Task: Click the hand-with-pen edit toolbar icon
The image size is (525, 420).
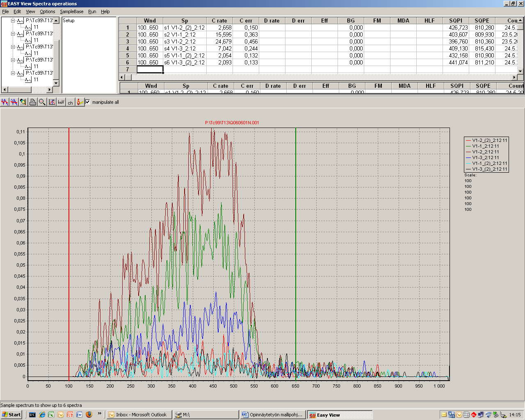Action: (x=23, y=102)
